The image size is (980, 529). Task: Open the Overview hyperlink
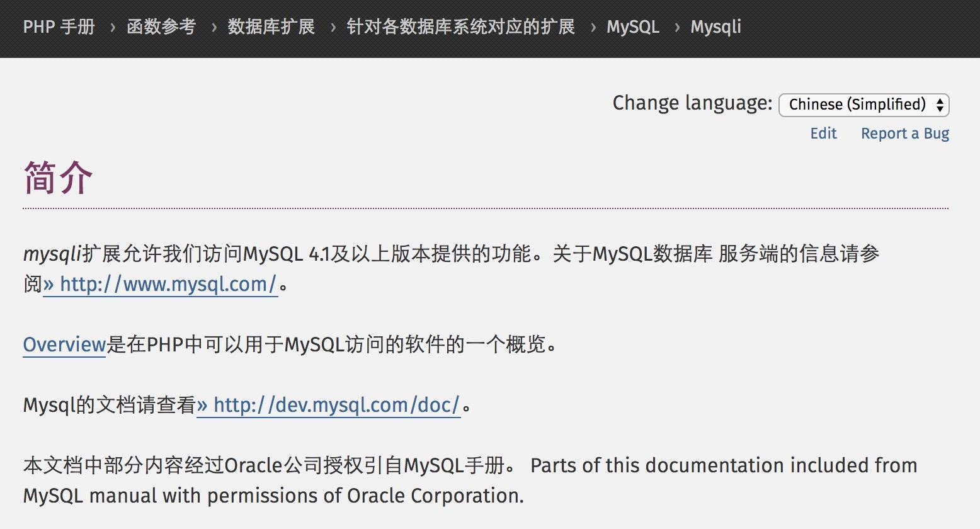(x=63, y=344)
